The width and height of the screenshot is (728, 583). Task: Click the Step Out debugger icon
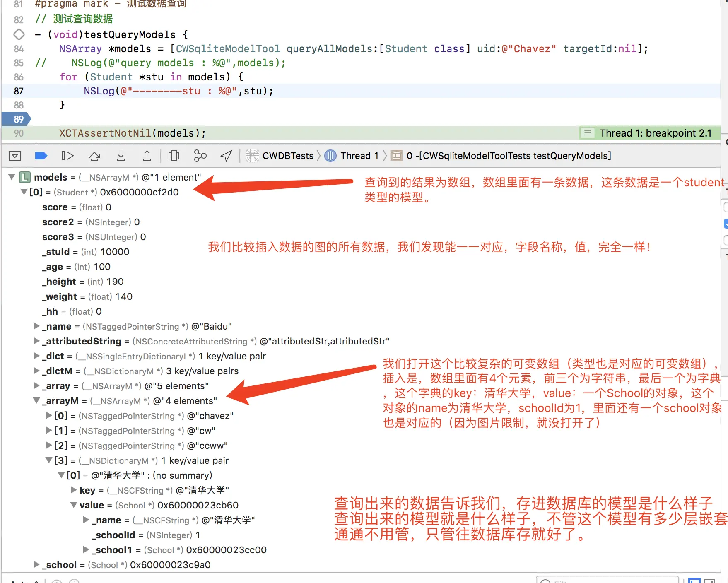[147, 156]
